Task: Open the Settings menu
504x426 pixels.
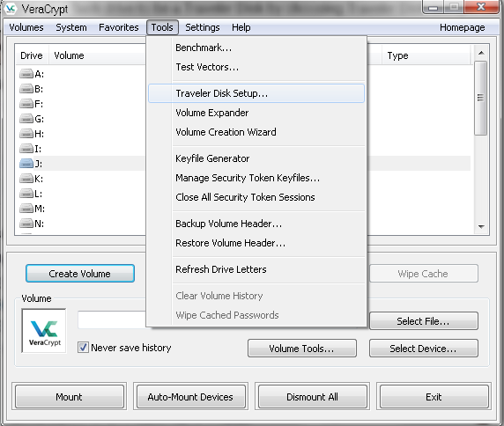Action: click(x=202, y=27)
